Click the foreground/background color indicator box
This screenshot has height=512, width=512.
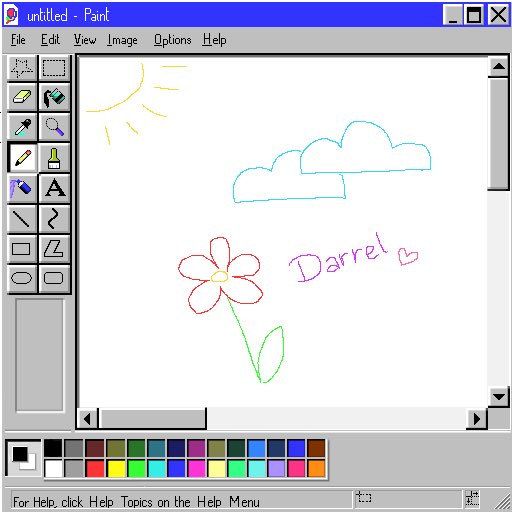(23, 458)
